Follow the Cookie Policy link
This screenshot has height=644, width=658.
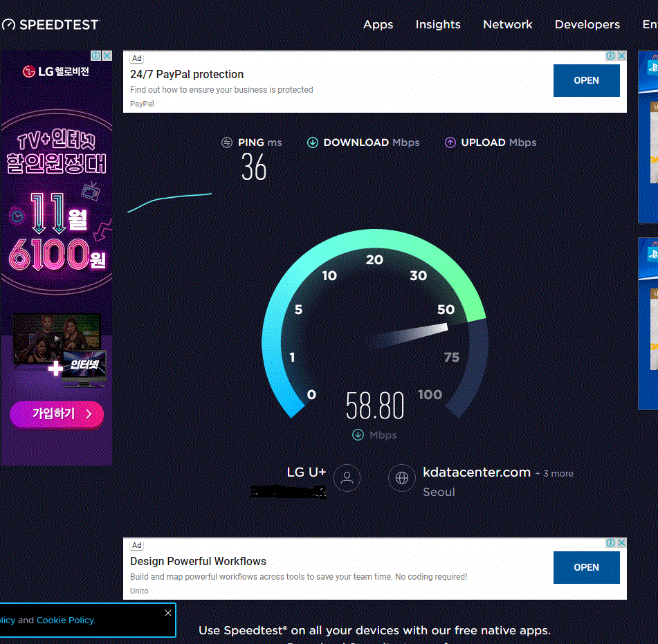tap(65, 620)
